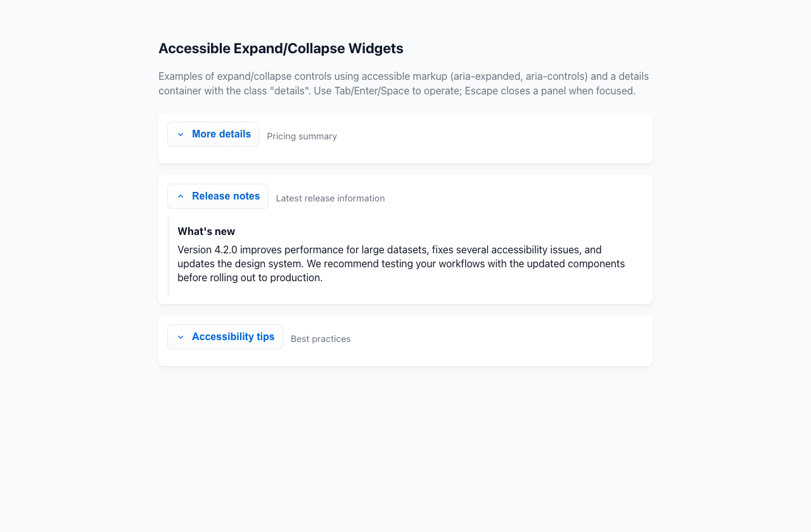Click the vertical accent bar left of What's new

169,256
